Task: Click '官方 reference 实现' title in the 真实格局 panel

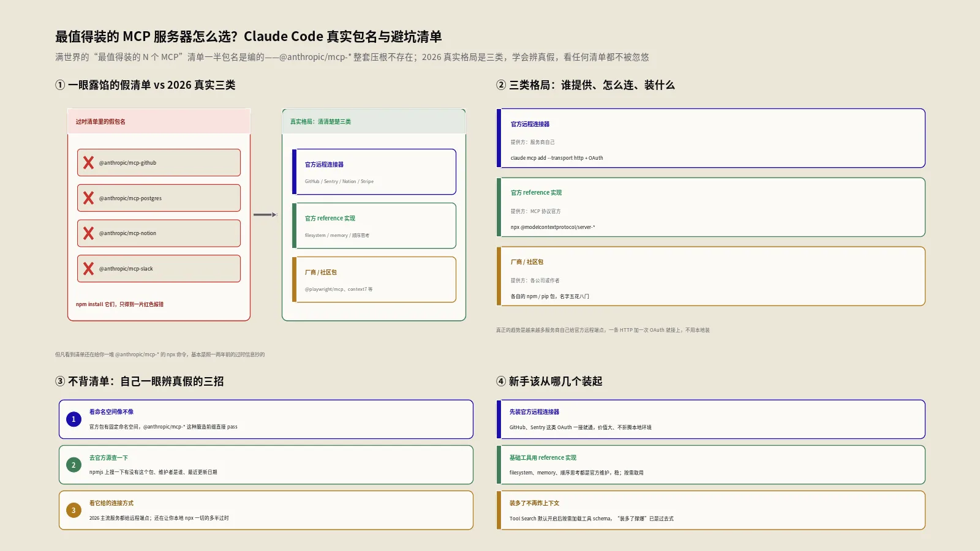Action: click(x=330, y=219)
